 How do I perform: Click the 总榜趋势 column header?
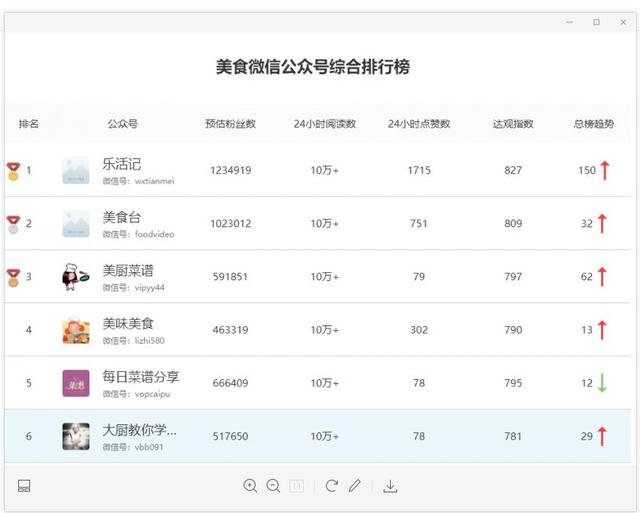(594, 124)
